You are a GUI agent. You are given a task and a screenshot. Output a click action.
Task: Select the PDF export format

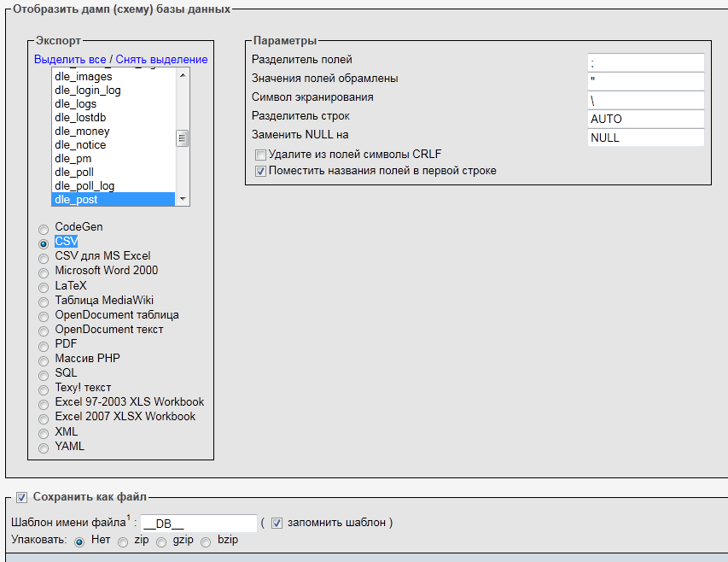44,345
